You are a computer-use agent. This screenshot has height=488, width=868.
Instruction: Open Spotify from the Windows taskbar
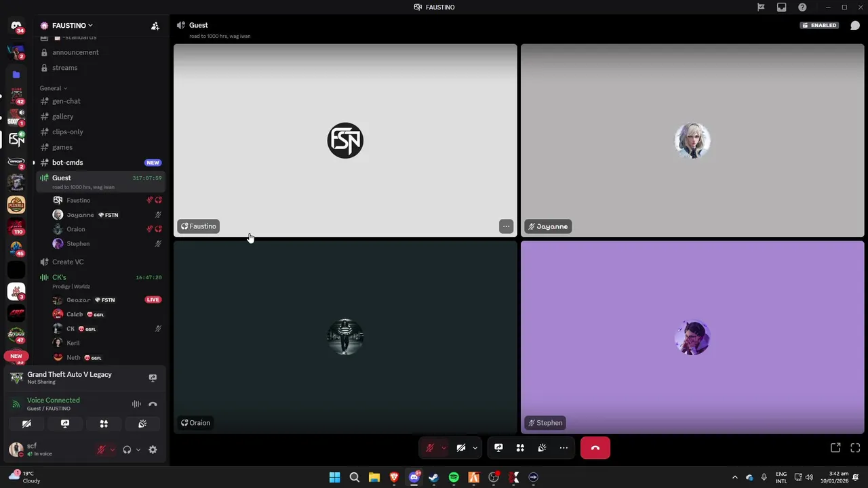454,477
